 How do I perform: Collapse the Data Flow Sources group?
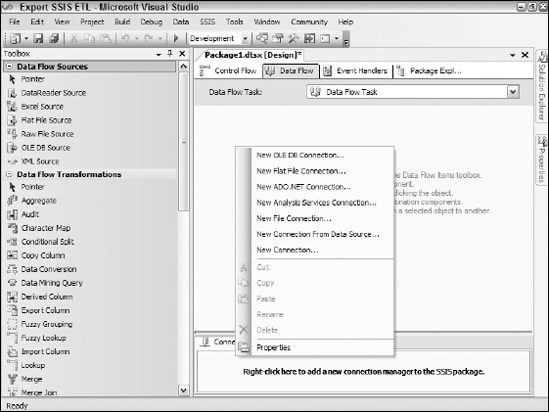[x=9, y=66]
